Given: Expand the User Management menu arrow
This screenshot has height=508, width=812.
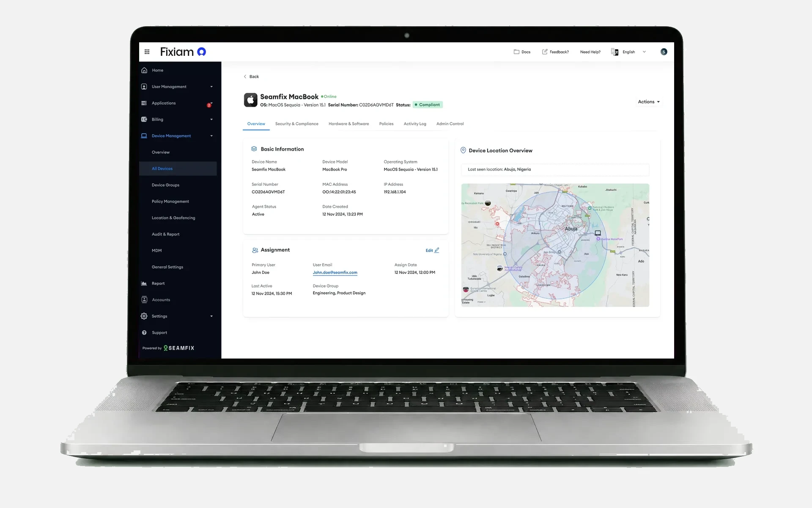Looking at the screenshot, I should tap(211, 87).
